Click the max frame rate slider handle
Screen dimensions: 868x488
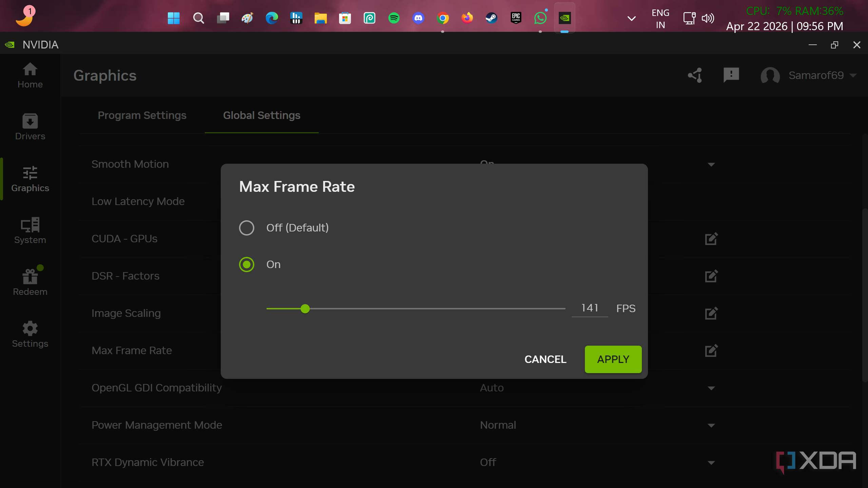coord(305,309)
